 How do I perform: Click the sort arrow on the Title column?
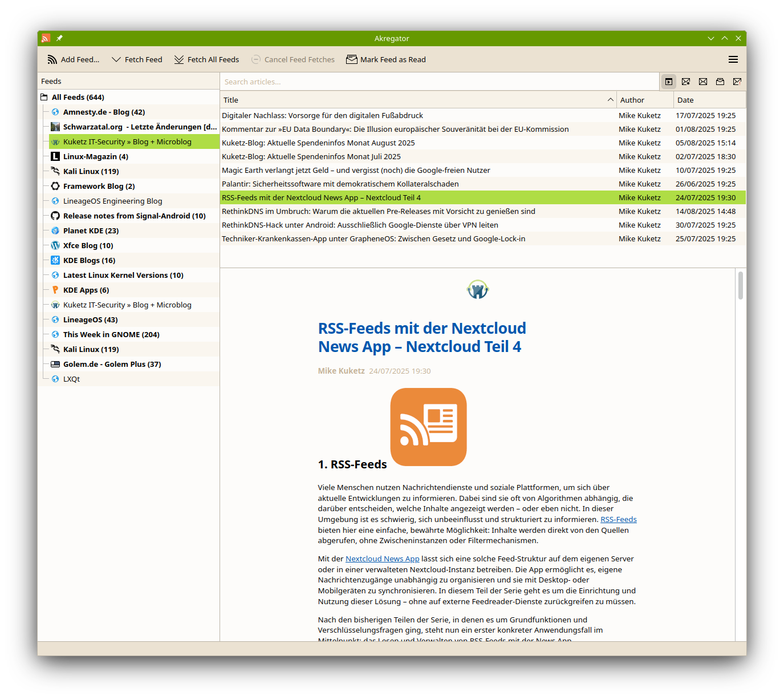pyautogui.click(x=610, y=100)
